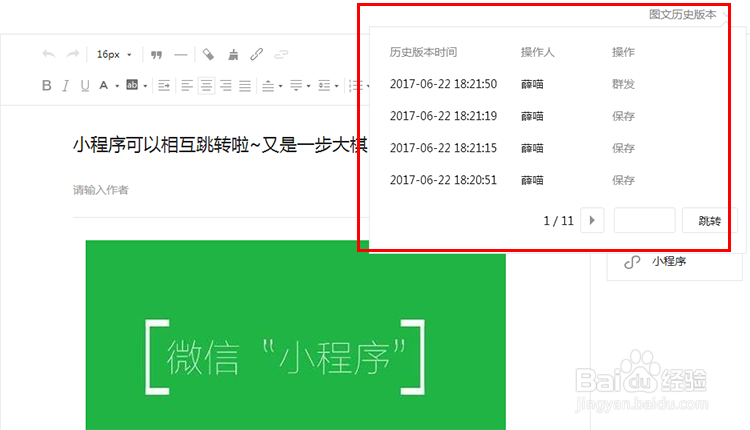Go to next page of history versions
The height and width of the screenshot is (430, 750).
(x=592, y=220)
